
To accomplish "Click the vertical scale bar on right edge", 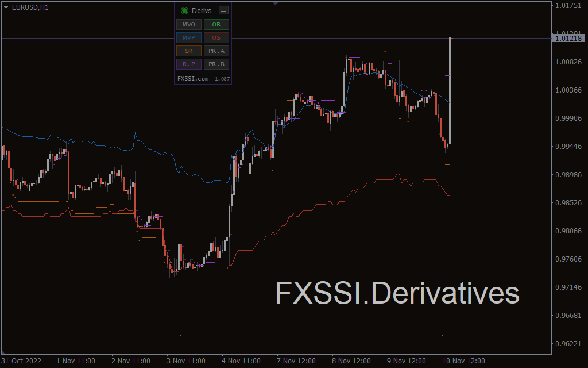I will [x=551, y=298].
